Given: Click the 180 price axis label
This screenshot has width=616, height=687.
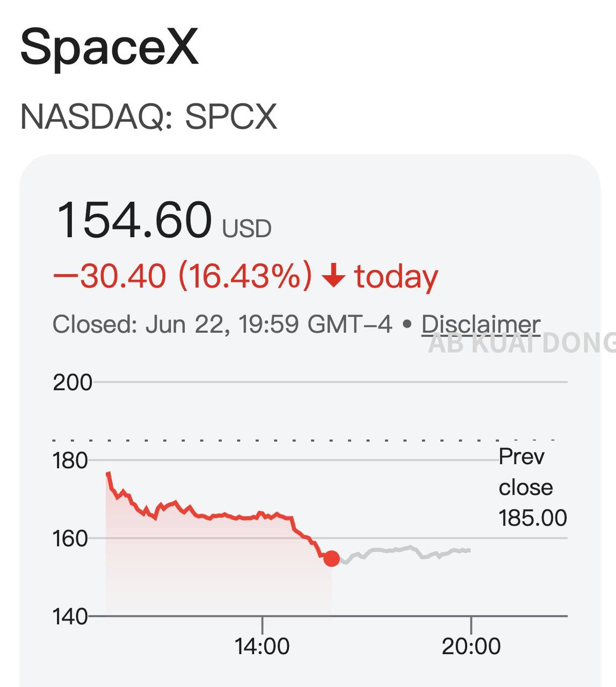Looking at the screenshot, I should click(x=70, y=461).
